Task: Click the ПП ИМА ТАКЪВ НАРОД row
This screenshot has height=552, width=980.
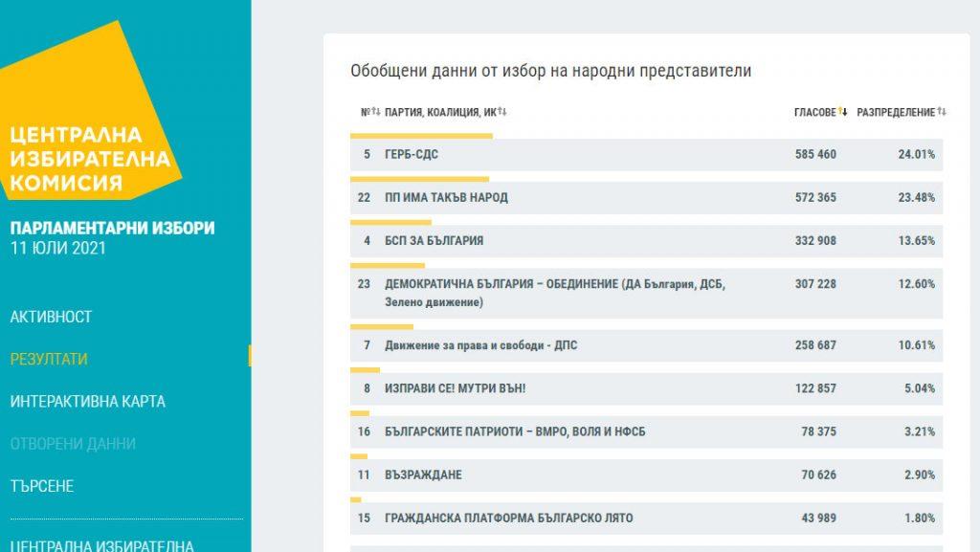Action: pyautogui.click(x=646, y=198)
